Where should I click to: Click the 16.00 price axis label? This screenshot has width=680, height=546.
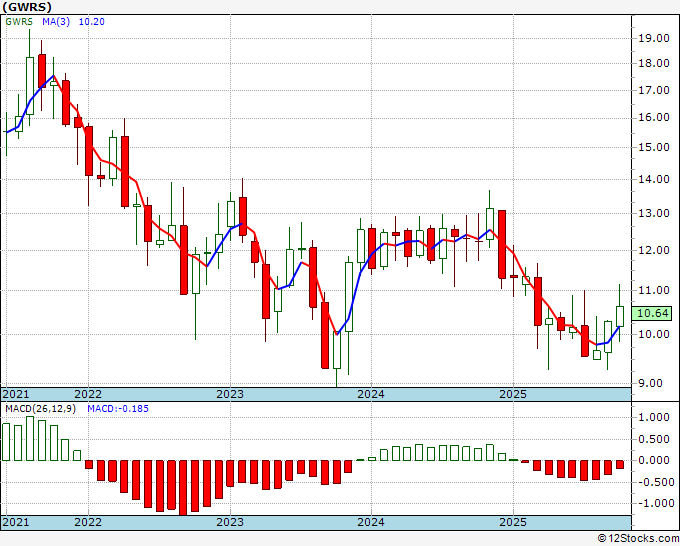click(654, 118)
